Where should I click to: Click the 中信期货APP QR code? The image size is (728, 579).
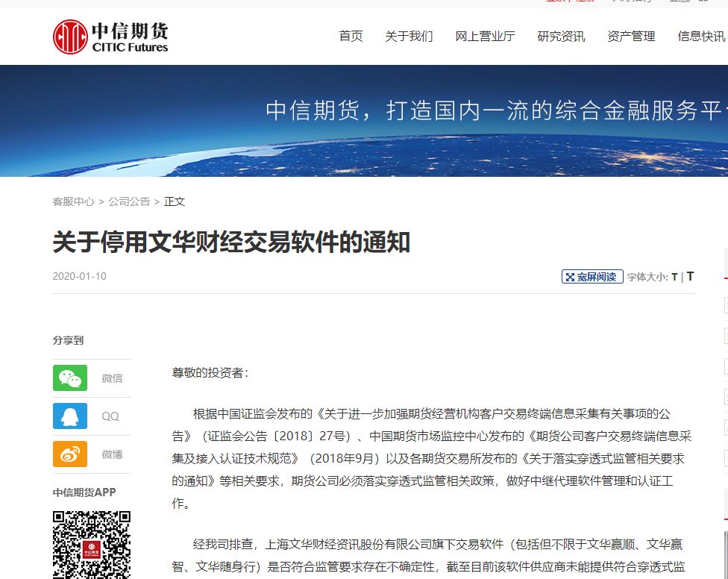click(92, 545)
